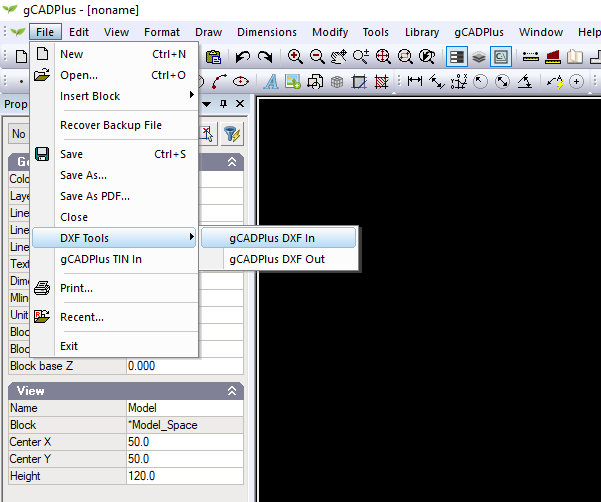Choose Exit from File menu
The image size is (601, 502).
[x=114, y=346]
